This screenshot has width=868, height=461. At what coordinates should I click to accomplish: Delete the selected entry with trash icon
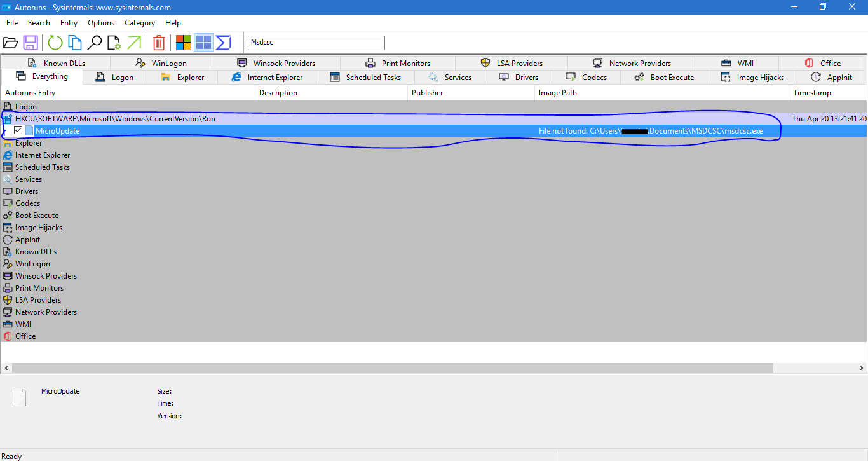point(159,43)
